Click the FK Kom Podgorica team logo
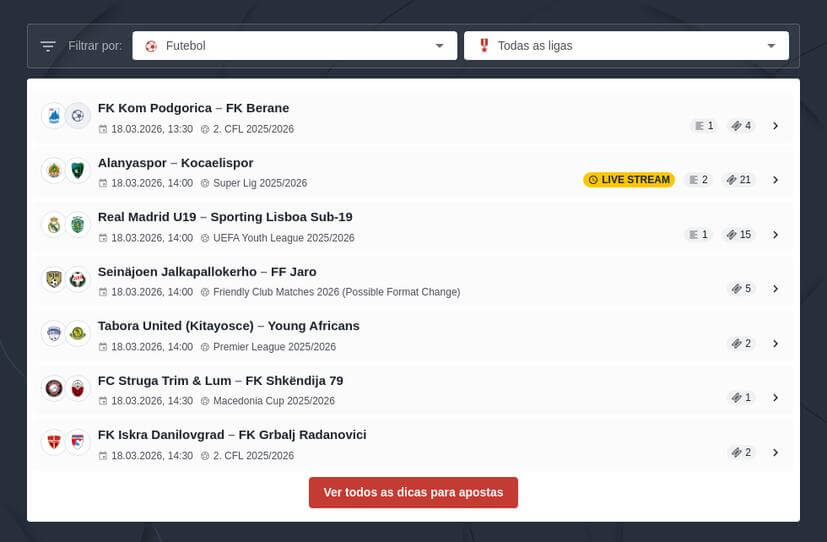 pyautogui.click(x=54, y=116)
